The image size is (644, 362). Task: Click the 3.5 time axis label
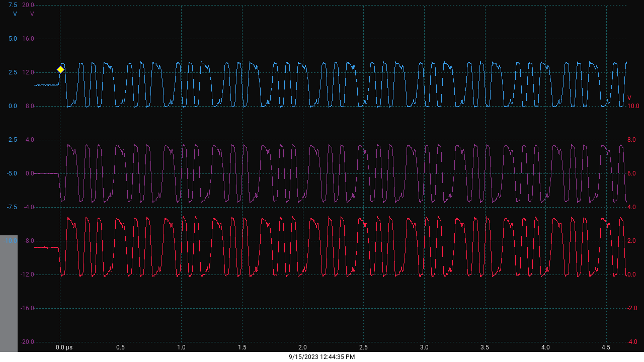[485, 347]
